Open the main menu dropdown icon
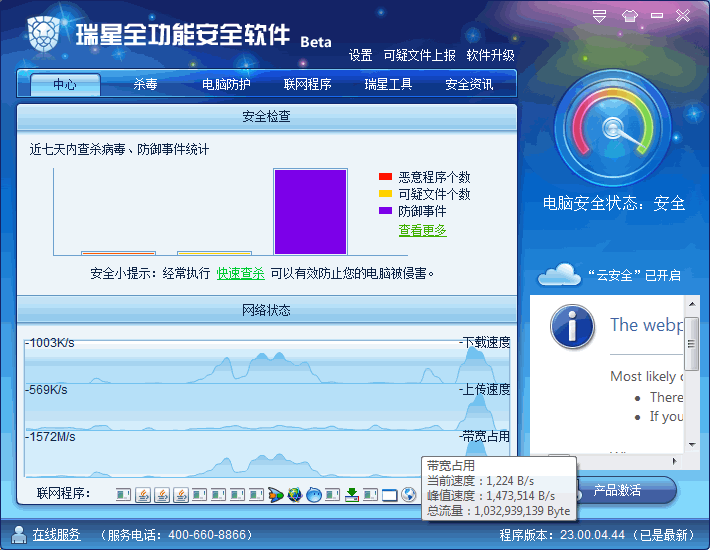This screenshot has height=550, width=710. tap(600, 16)
